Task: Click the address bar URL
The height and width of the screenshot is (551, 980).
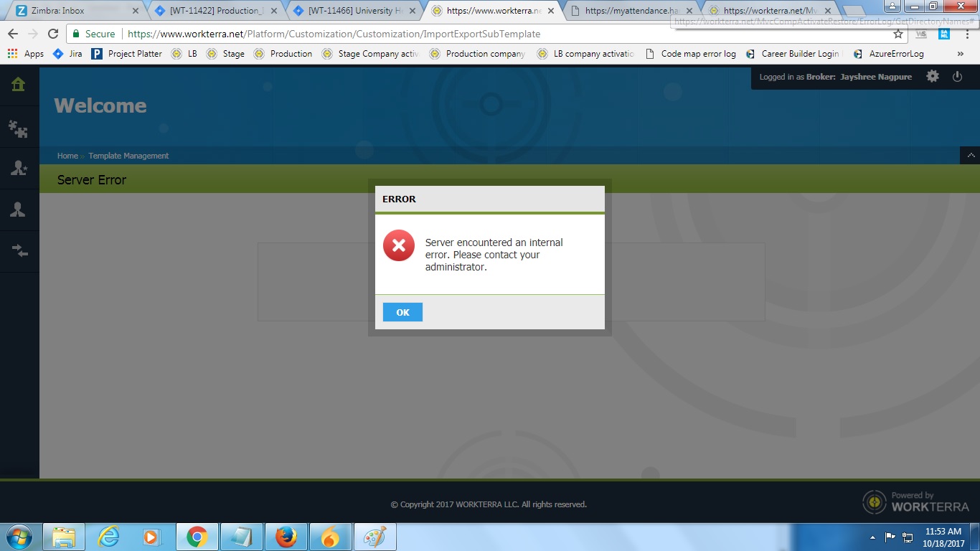Action: 334,34
